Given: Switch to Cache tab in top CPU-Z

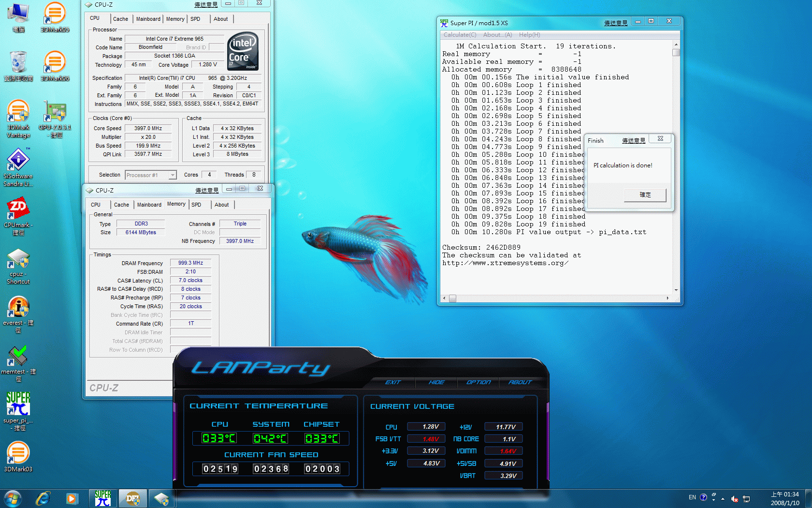Looking at the screenshot, I should pos(120,19).
